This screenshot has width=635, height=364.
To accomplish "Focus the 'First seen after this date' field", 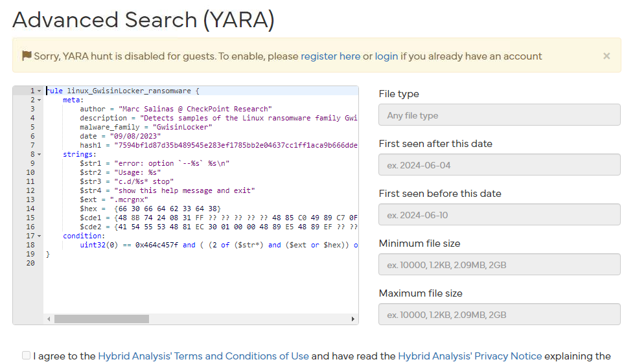I will pos(499,165).
